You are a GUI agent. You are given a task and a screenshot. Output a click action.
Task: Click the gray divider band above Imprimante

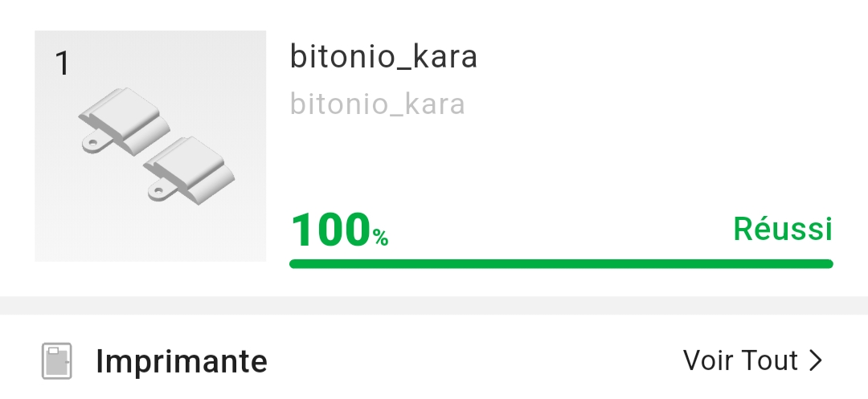pos(434,306)
